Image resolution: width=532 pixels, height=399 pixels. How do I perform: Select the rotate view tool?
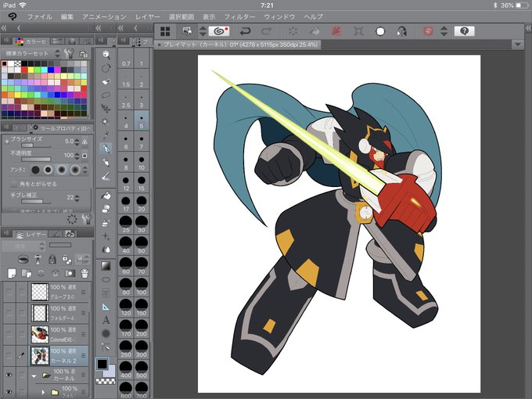coord(106,68)
